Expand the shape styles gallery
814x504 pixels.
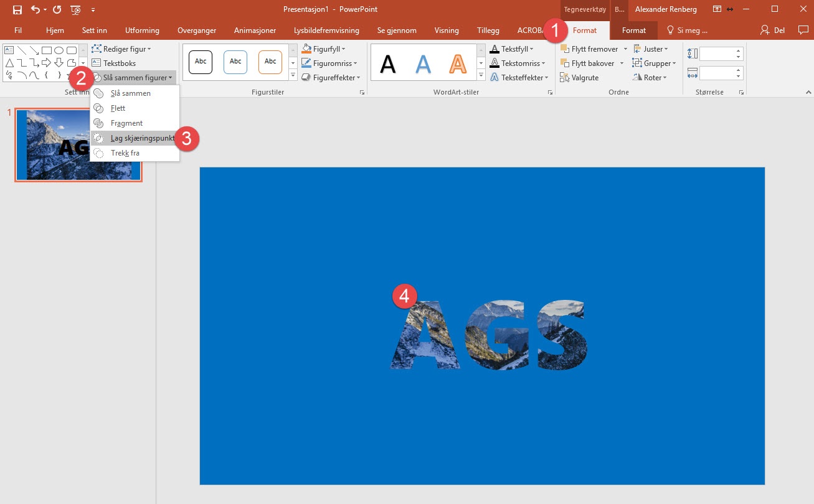[x=293, y=75]
